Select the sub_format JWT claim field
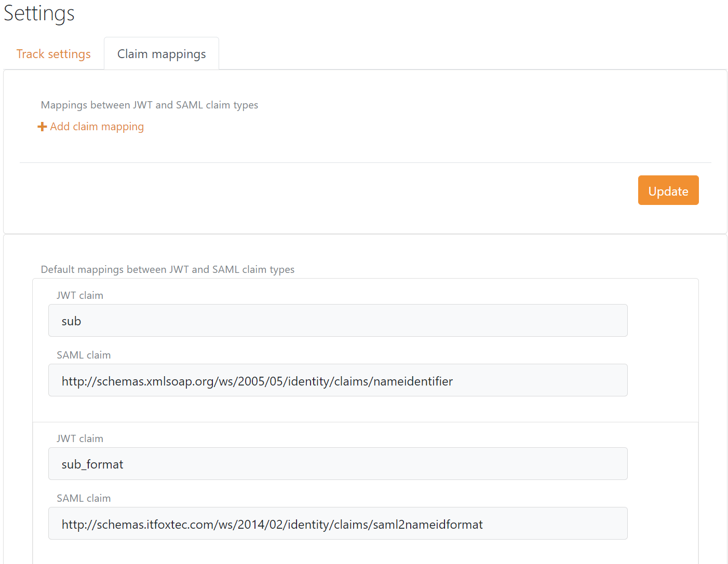The width and height of the screenshot is (728, 564). (x=338, y=463)
